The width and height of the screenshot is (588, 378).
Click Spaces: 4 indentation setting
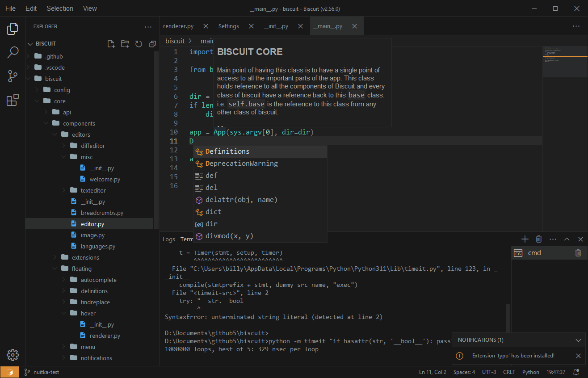pyautogui.click(x=464, y=372)
